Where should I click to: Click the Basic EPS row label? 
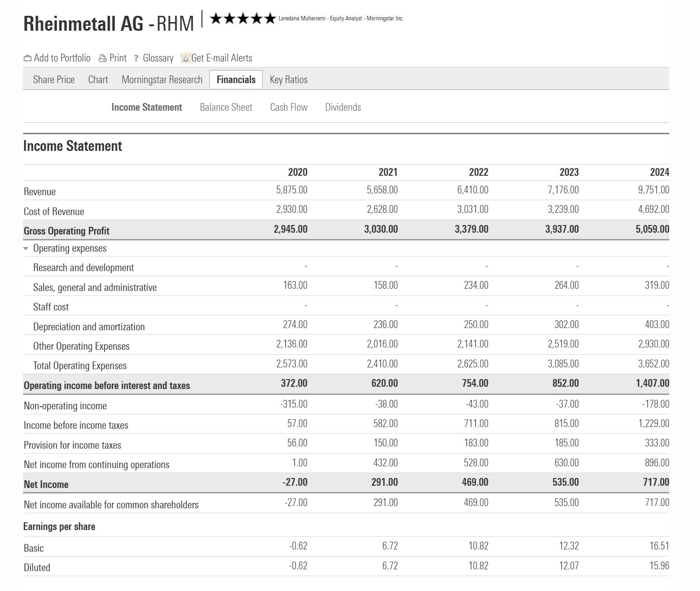tap(33, 548)
